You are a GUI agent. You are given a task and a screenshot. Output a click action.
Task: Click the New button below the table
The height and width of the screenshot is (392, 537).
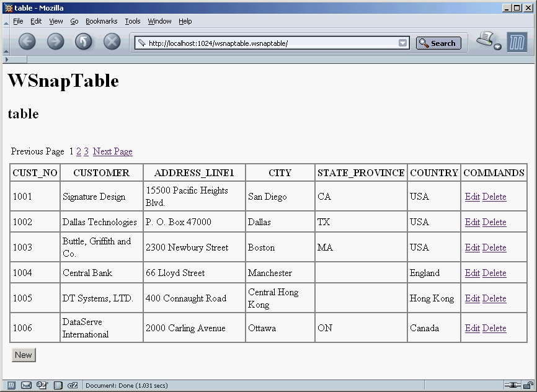(24, 355)
